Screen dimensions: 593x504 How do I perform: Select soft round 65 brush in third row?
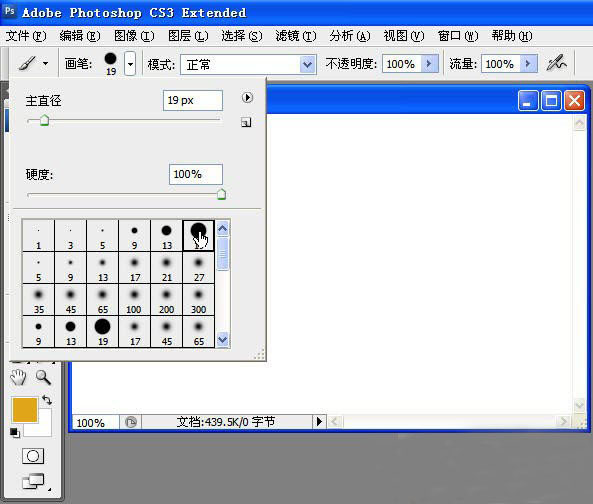102,299
